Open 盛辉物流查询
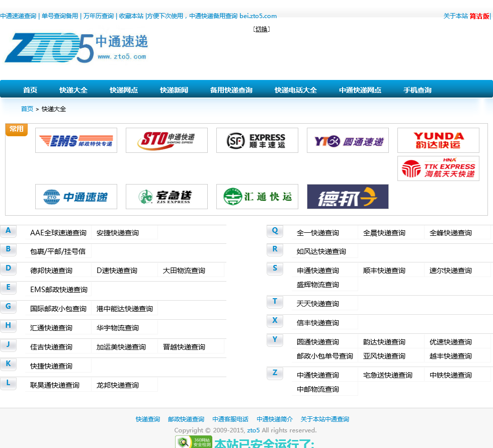This screenshot has height=448, width=493. click(318, 285)
